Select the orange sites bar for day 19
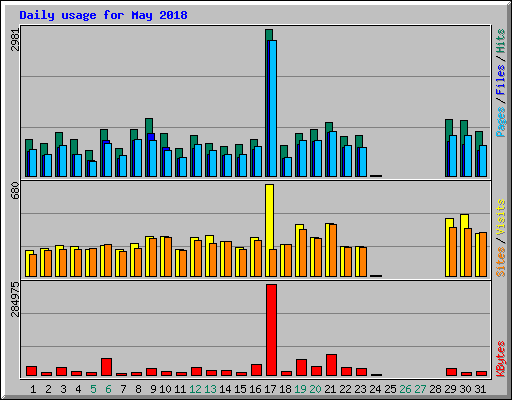The width and height of the screenshot is (512, 400). click(x=303, y=253)
